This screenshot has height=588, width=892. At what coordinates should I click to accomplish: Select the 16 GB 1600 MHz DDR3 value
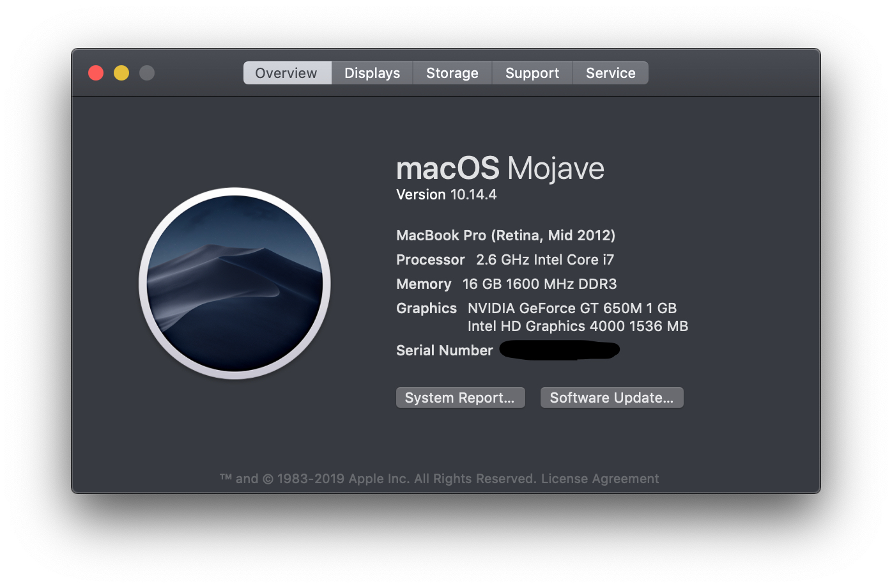pyautogui.click(x=539, y=284)
